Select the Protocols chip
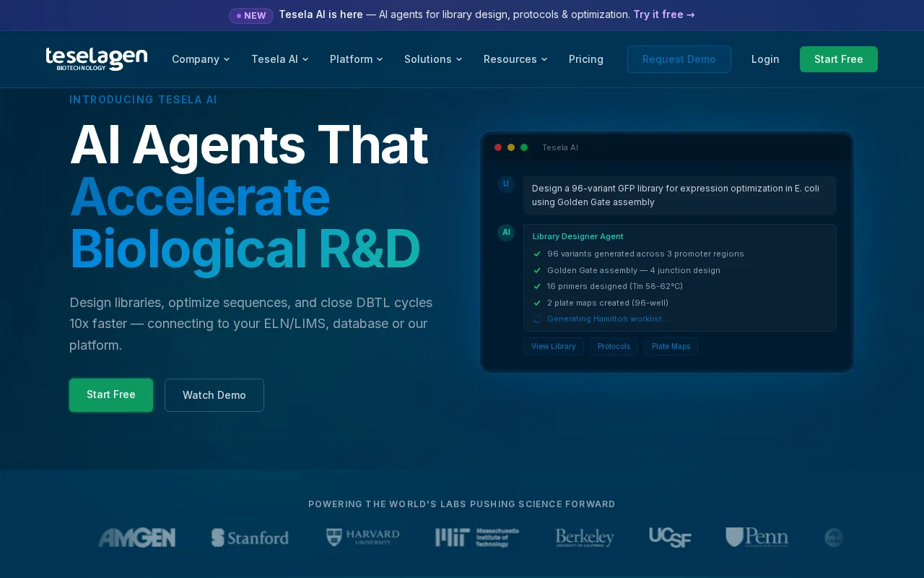The height and width of the screenshot is (578, 924). (614, 347)
